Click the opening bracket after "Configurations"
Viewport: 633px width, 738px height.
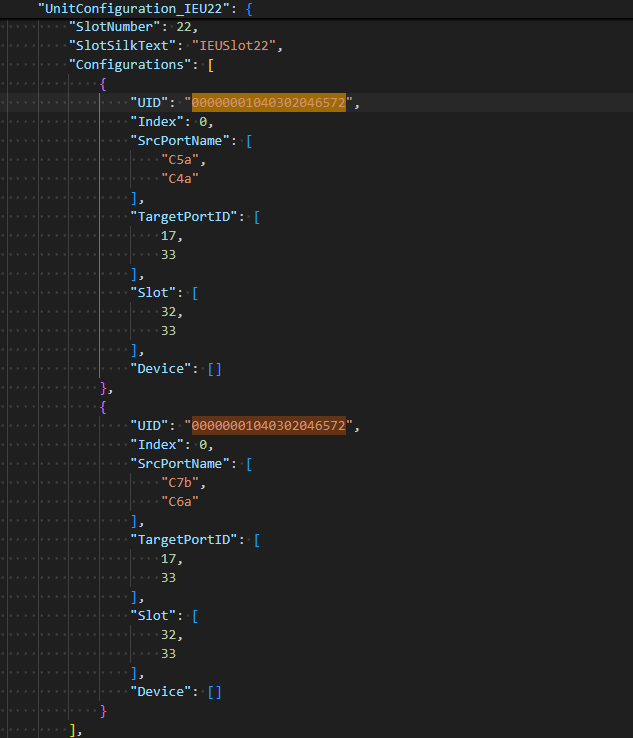[210, 65]
